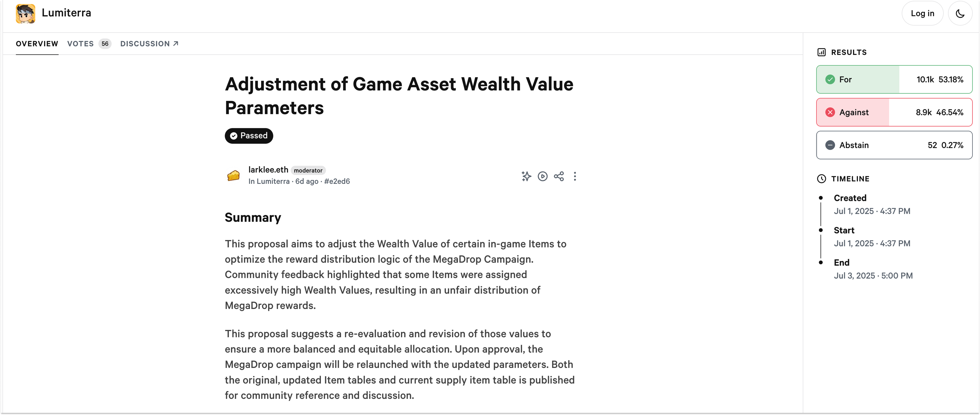Click the Lumiterra avatar logo
Viewport: 980px width, 415px height.
coord(26,14)
